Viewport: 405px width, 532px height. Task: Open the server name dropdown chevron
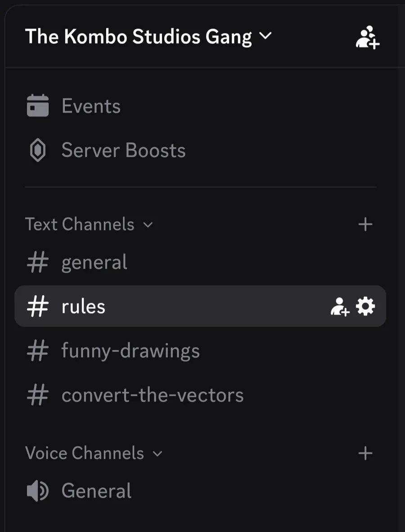[x=266, y=36]
